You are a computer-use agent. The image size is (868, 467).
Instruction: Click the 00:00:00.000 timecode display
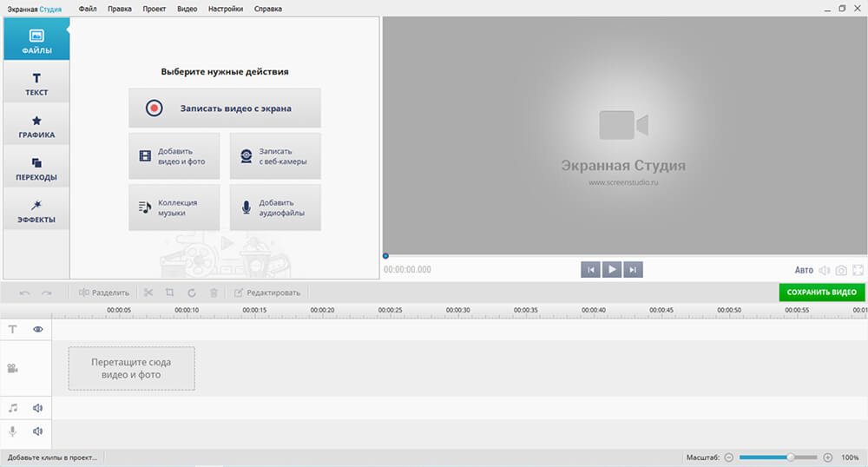[x=407, y=269]
